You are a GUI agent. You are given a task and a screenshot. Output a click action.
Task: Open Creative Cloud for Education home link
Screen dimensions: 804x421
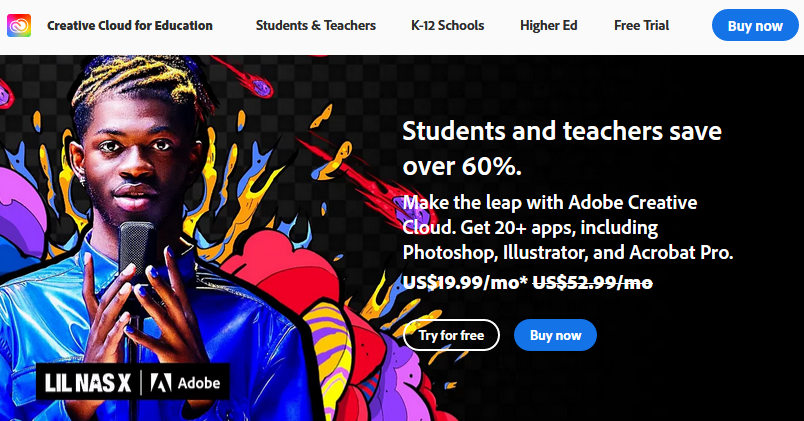click(x=130, y=26)
